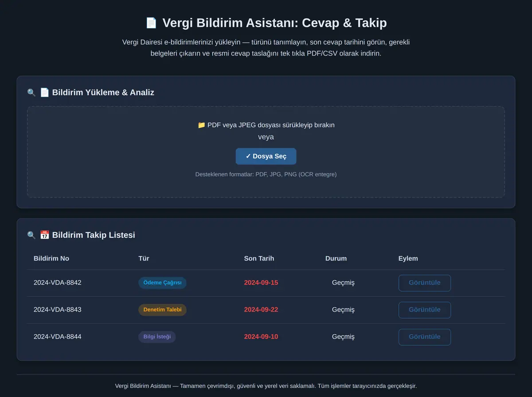Image resolution: width=532 pixels, height=397 pixels.
Task: Click the Son Tarih column header
Action: [259, 259]
